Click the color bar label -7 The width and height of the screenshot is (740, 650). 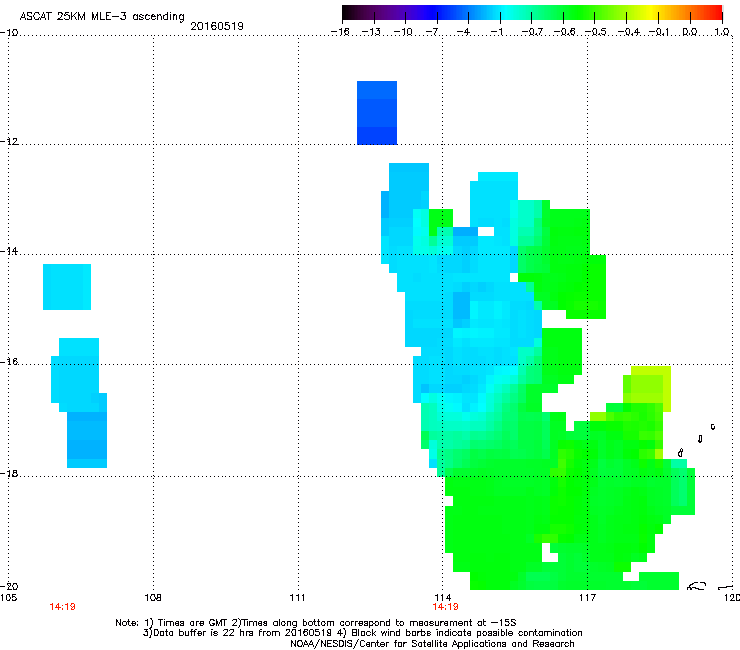(433, 32)
